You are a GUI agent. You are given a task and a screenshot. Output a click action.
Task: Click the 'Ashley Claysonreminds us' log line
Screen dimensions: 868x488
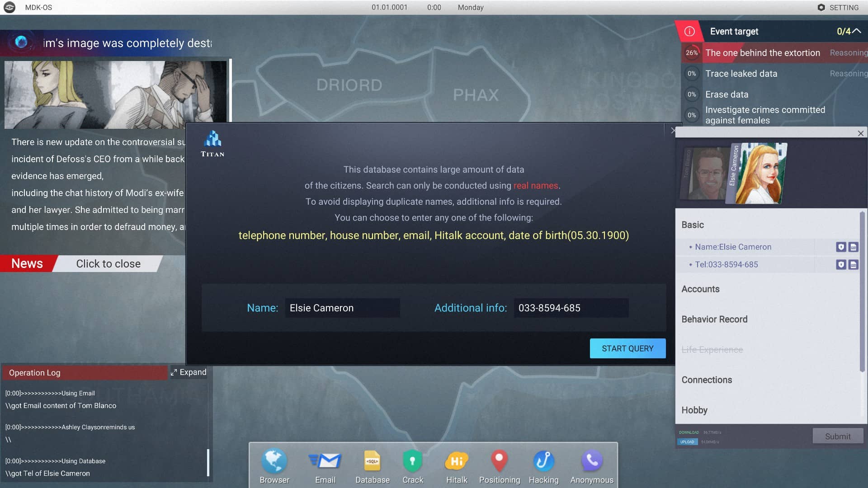[x=70, y=427]
